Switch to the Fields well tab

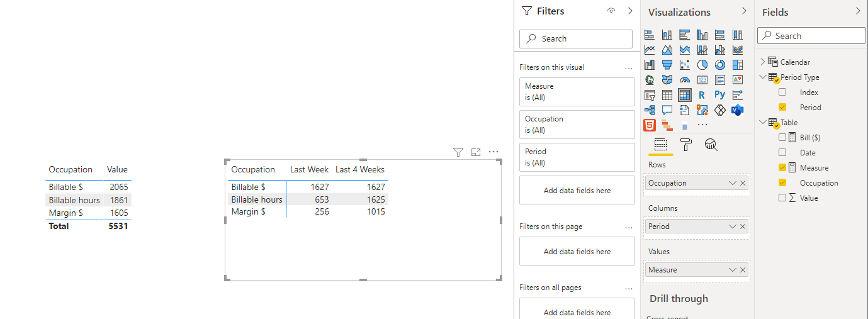[661, 145]
